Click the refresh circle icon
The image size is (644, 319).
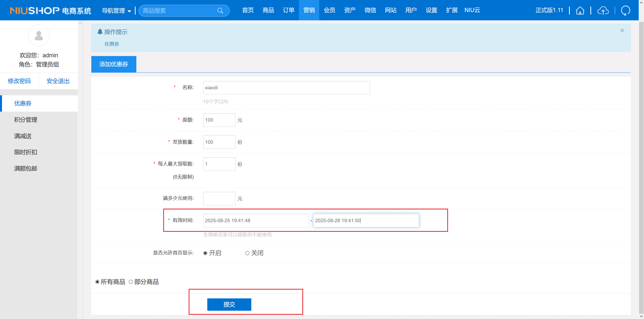point(625,11)
